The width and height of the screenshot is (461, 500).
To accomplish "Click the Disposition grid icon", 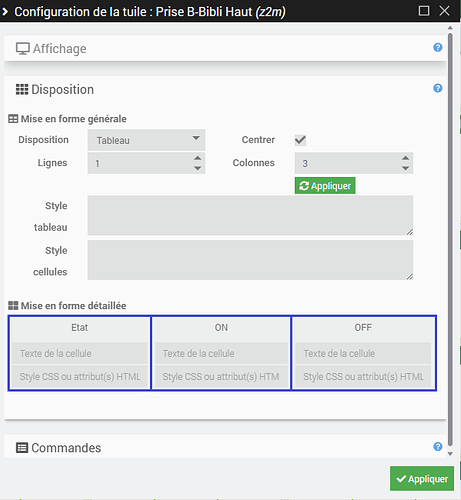I will [x=22, y=89].
